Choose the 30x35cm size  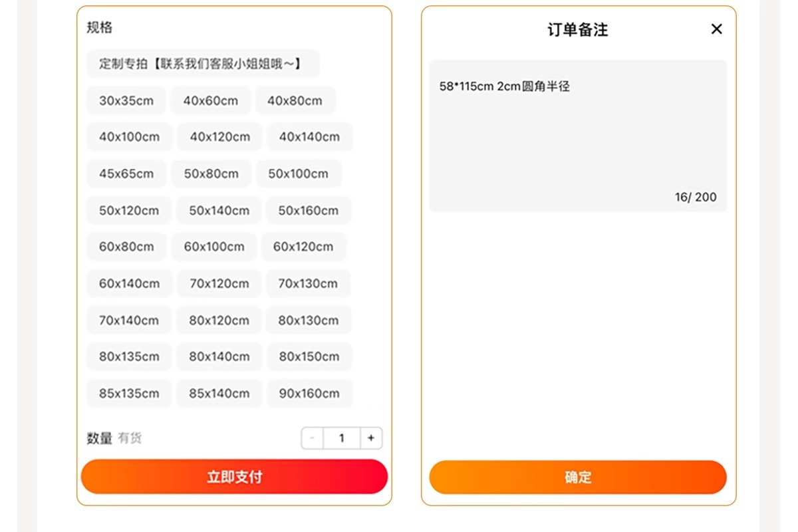[126, 100]
